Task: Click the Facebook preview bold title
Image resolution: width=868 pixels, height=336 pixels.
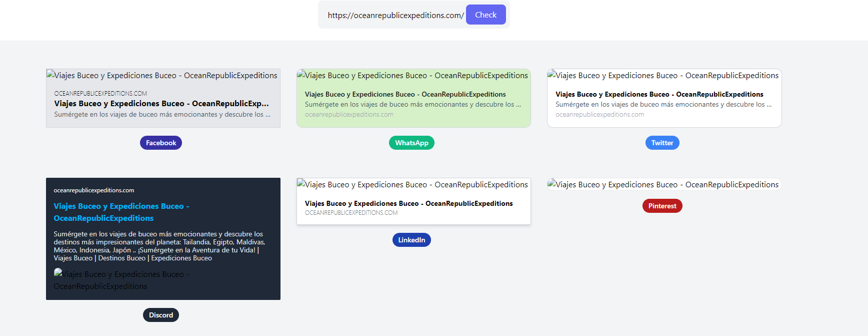Action: (x=161, y=103)
